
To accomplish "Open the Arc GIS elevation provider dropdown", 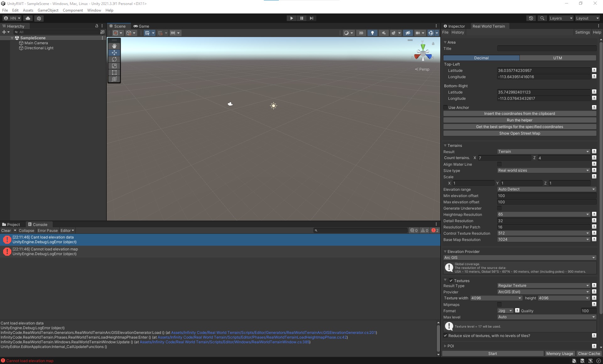I will pos(520,258).
